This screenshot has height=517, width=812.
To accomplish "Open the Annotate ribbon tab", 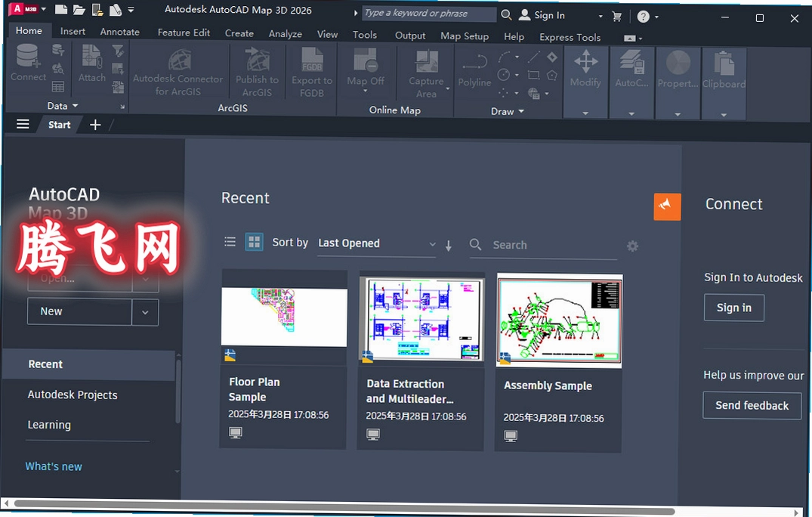I will click(119, 32).
